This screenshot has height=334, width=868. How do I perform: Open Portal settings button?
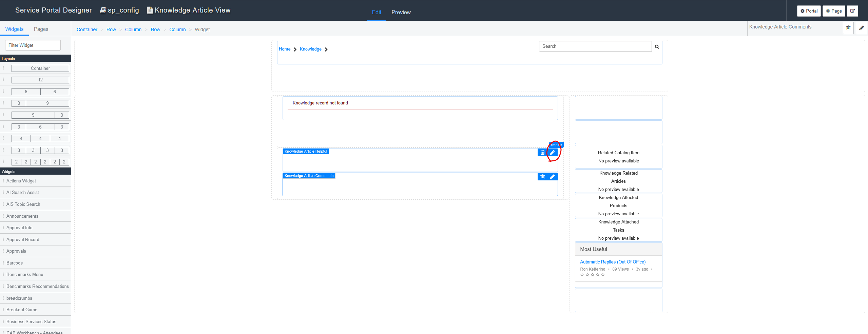[809, 11]
